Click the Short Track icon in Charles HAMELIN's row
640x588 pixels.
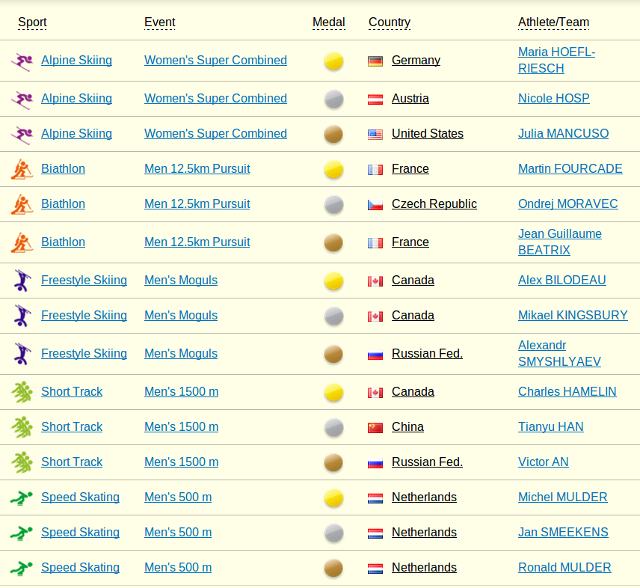(21, 392)
